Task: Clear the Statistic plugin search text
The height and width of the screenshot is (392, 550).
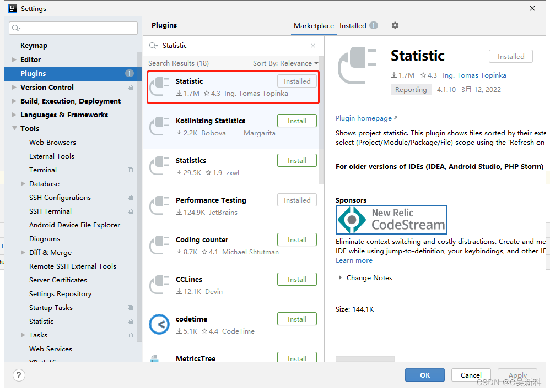Action: point(313,46)
